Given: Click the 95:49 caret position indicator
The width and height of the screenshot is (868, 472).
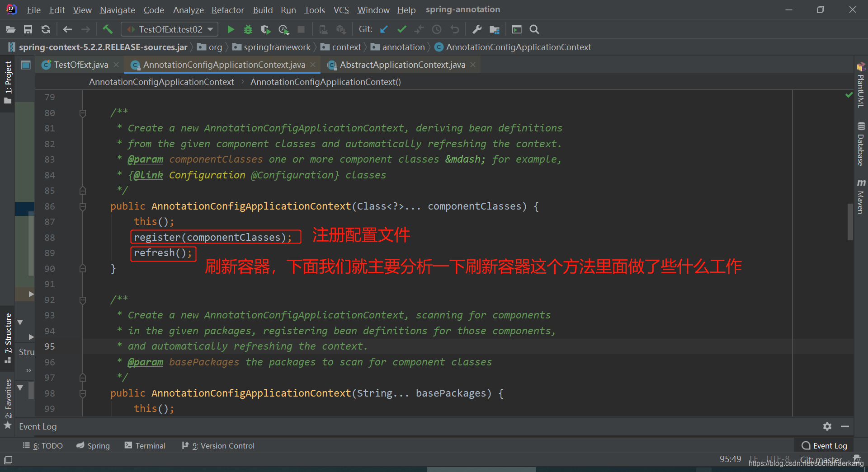Looking at the screenshot, I should click(x=731, y=459).
